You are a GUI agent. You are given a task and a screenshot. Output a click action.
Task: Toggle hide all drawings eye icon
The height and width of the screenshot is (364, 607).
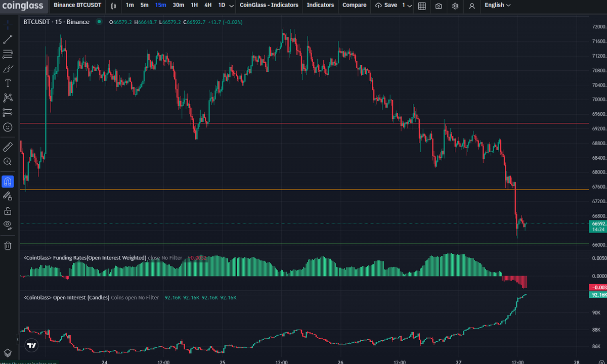8,225
